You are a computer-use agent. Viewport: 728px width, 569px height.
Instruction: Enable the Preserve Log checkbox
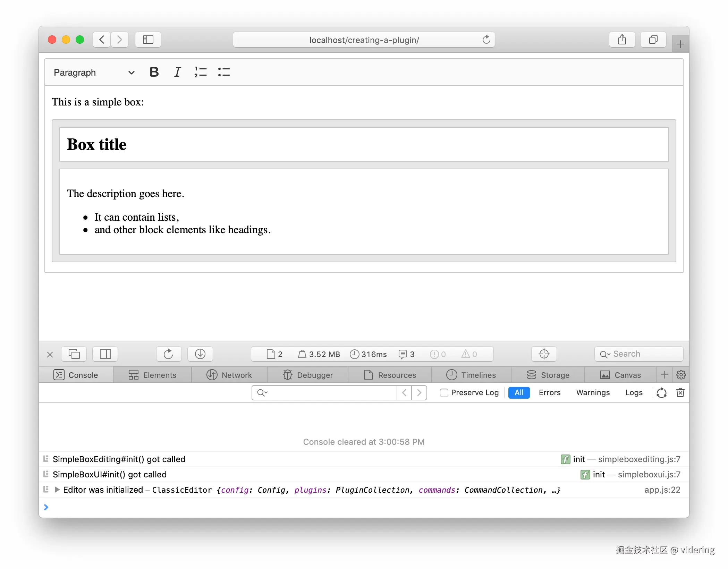[444, 392]
